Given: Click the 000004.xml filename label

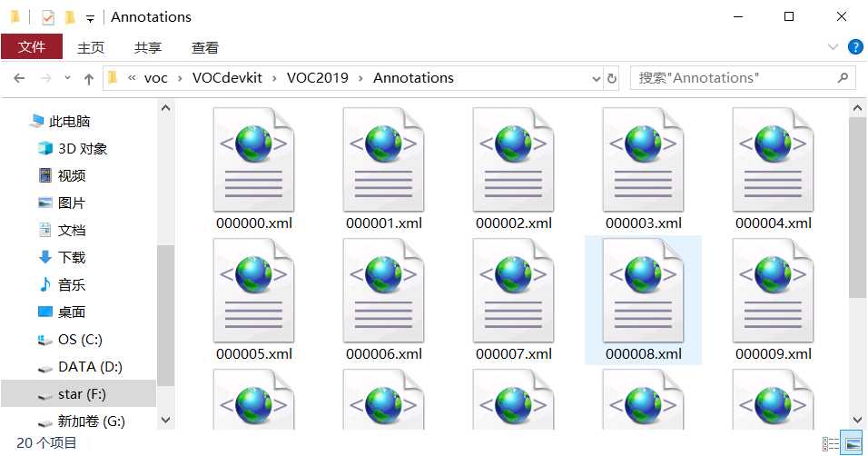Looking at the screenshot, I should [774, 223].
